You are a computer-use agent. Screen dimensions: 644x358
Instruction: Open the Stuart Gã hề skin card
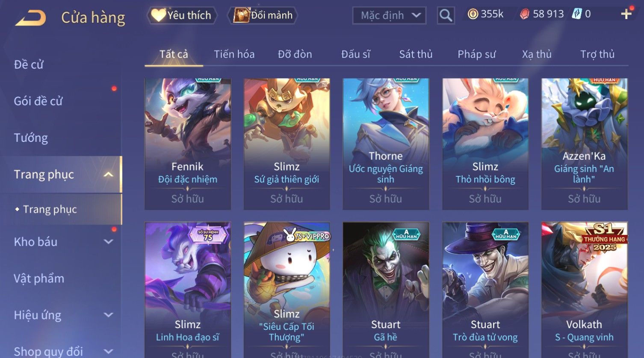386,290
